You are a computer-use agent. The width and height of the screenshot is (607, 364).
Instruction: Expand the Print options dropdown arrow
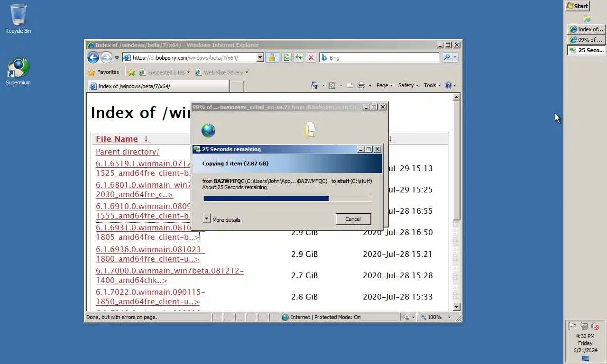[370, 86]
